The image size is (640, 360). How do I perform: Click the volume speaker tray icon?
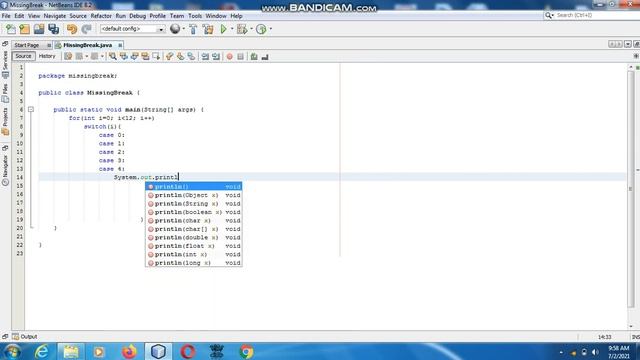coord(595,352)
